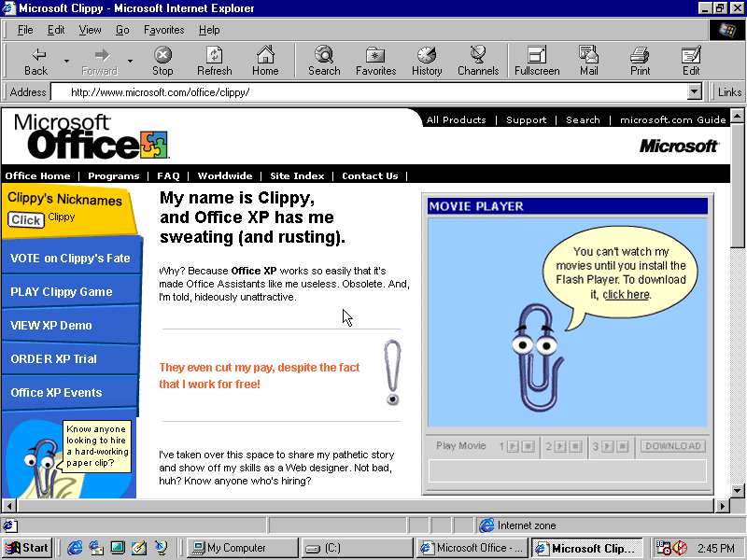Open the Address bar dropdown list
This screenshot has height=560, width=747.
point(695,91)
